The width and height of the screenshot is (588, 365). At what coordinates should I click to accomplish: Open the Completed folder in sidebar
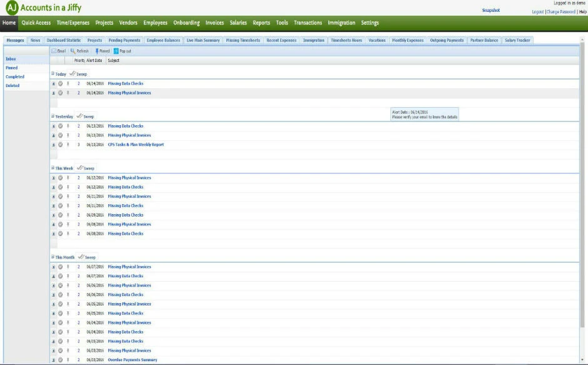pos(15,76)
